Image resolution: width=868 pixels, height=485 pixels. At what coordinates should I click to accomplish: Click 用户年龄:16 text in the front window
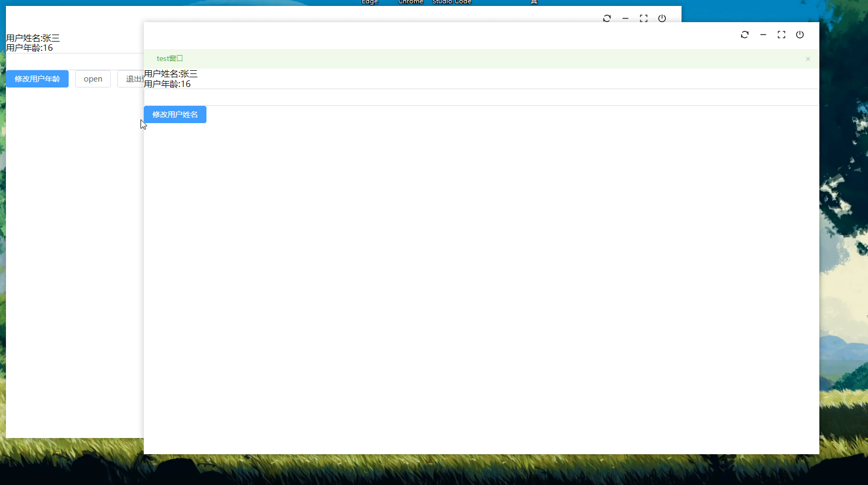[x=168, y=84]
